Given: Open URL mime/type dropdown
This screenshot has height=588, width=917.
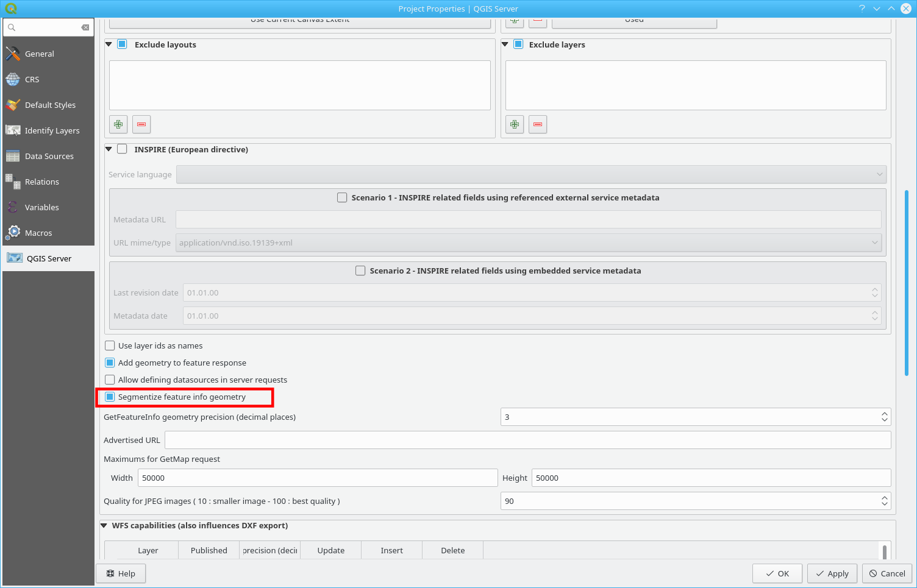Looking at the screenshot, I should pos(528,243).
